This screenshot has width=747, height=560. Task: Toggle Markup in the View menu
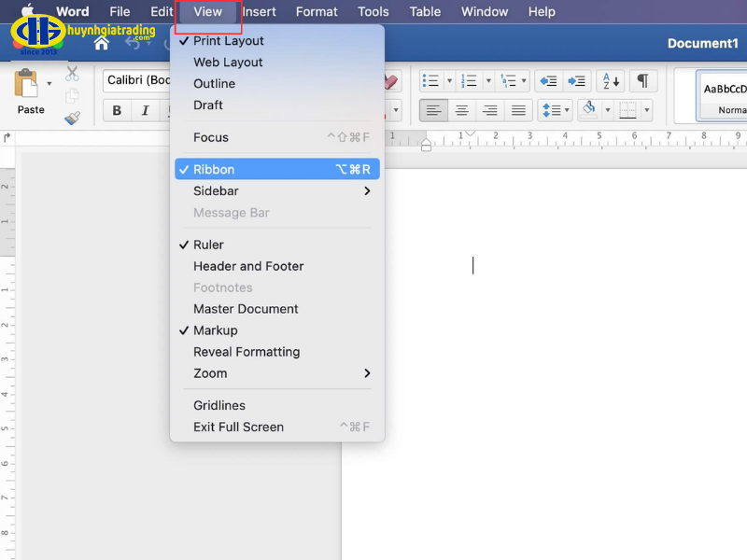coord(215,330)
